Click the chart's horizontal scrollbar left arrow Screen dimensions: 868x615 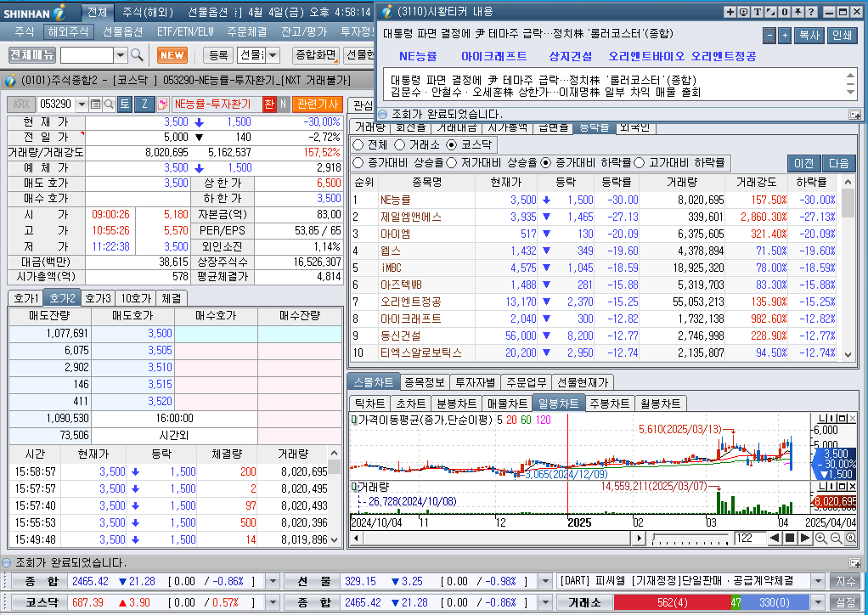pyautogui.click(x=356, y=538)
